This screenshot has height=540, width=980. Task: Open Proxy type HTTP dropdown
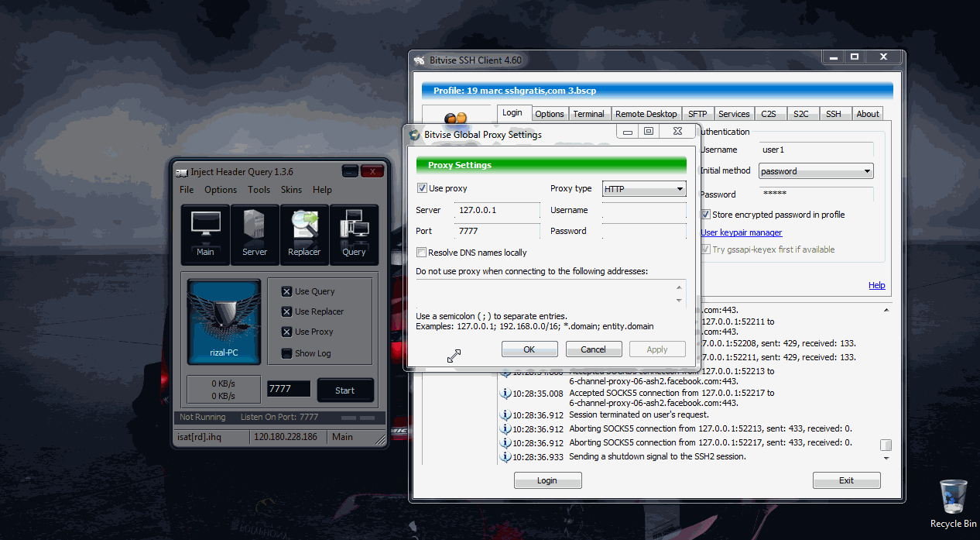[x=644, y=189]
